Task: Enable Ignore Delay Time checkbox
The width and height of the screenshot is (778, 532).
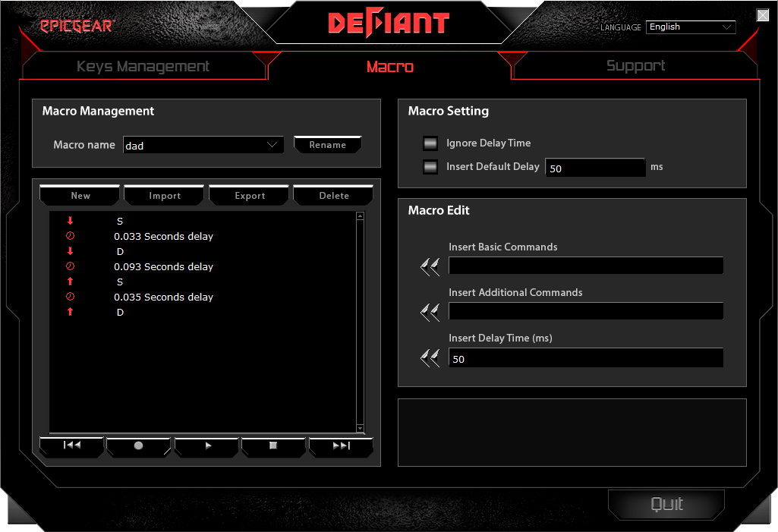Action: [x=430, y=143]
